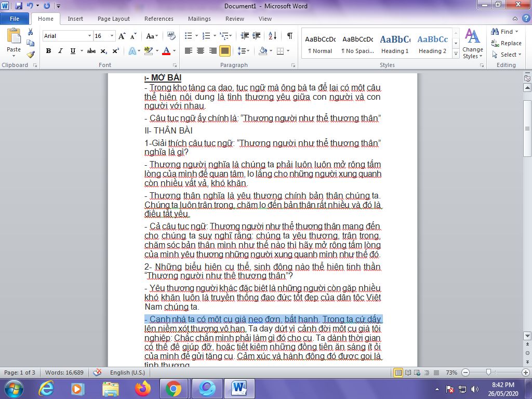Image resolution: width=532 pixels, height=399 pixels.
Task: Increase the paragraph indent
Action: (x=257, y=36)
